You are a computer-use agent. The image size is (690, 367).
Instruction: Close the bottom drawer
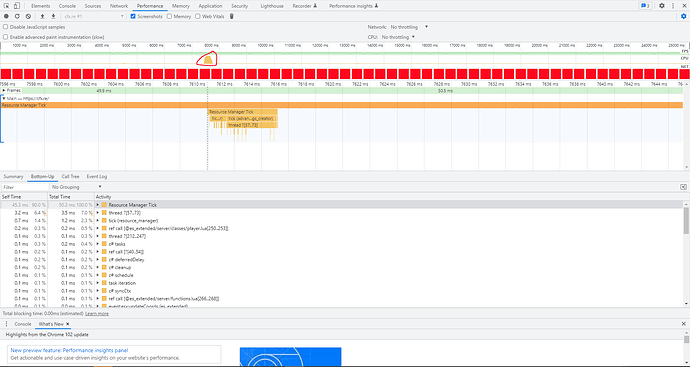click(684, 324)
